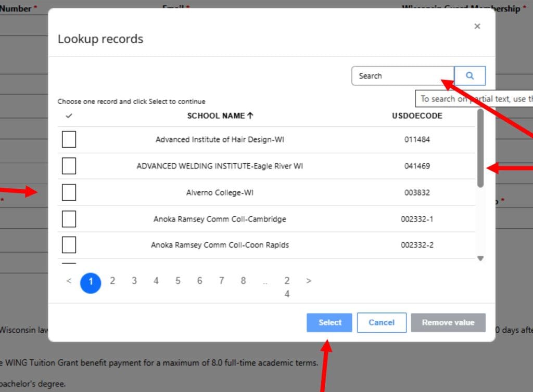Check the box for Alverno College-WI
The height and width of the screenshot is (392, 533).
[69, 192]
